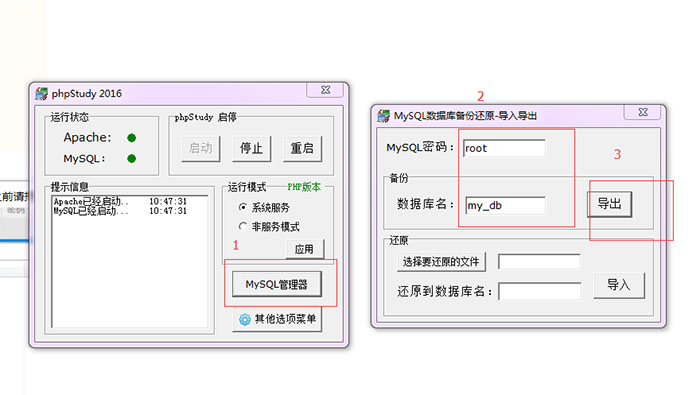700x395 pixels.
Task: Click the Apache: status label
Action: 88,137
